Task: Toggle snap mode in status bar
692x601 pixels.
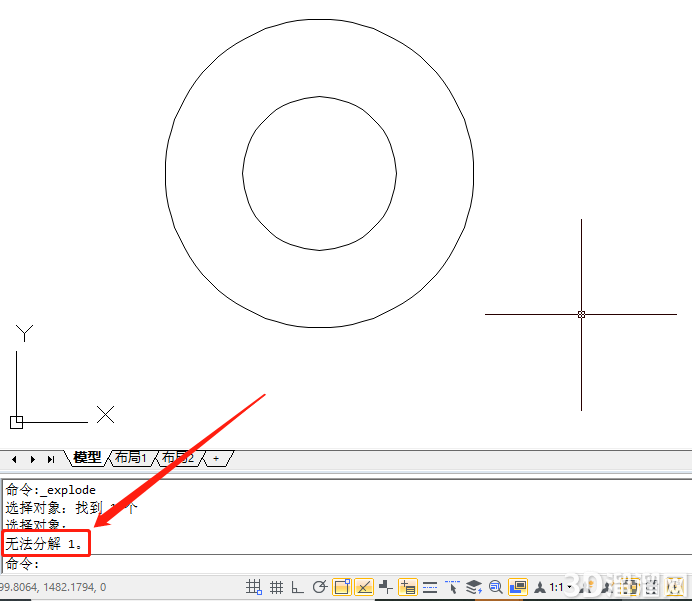Action: point(254,587)
